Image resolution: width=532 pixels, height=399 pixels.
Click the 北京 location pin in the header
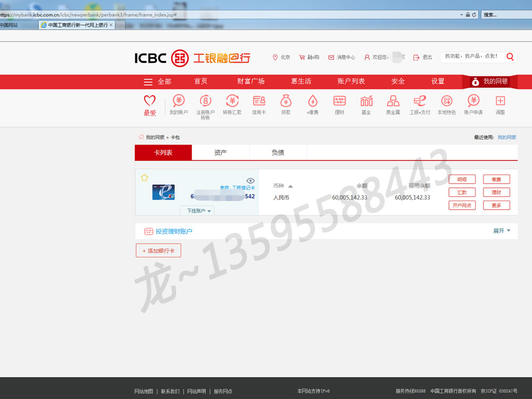click(x=275, y=57)
